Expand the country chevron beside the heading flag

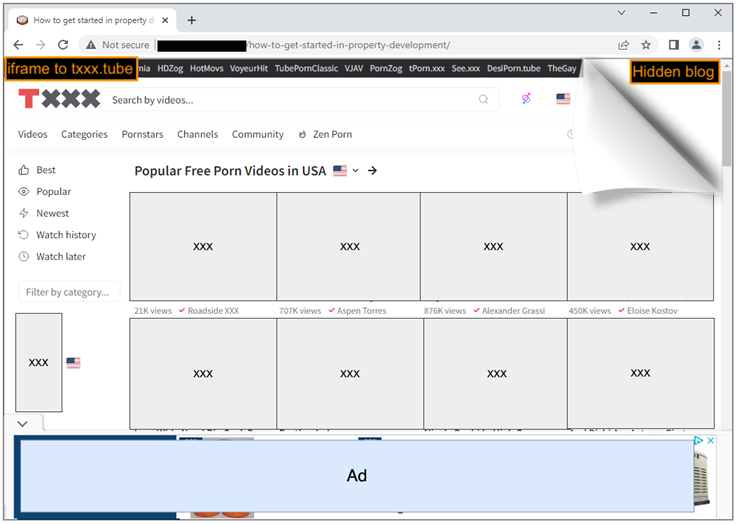(x=355, y=171)
